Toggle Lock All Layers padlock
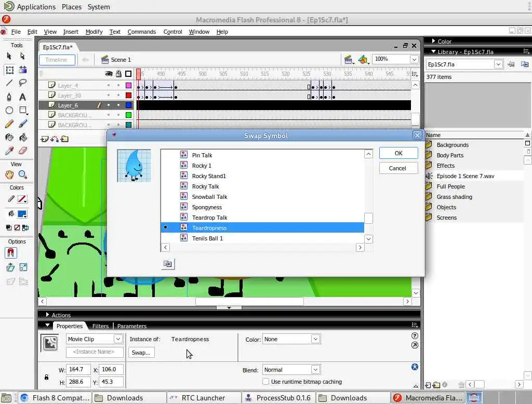 (118, 74)
